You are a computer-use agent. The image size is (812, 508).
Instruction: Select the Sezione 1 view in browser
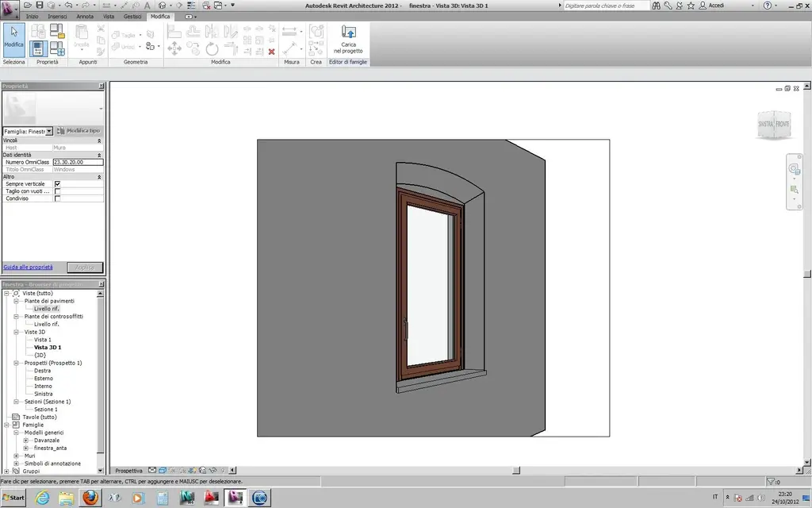point(46,410)
